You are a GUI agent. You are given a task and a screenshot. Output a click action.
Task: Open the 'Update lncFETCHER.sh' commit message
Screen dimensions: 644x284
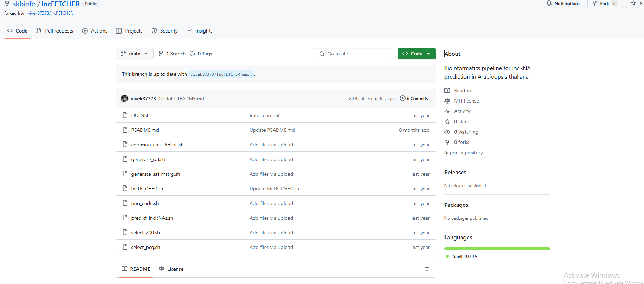(274, 189)
